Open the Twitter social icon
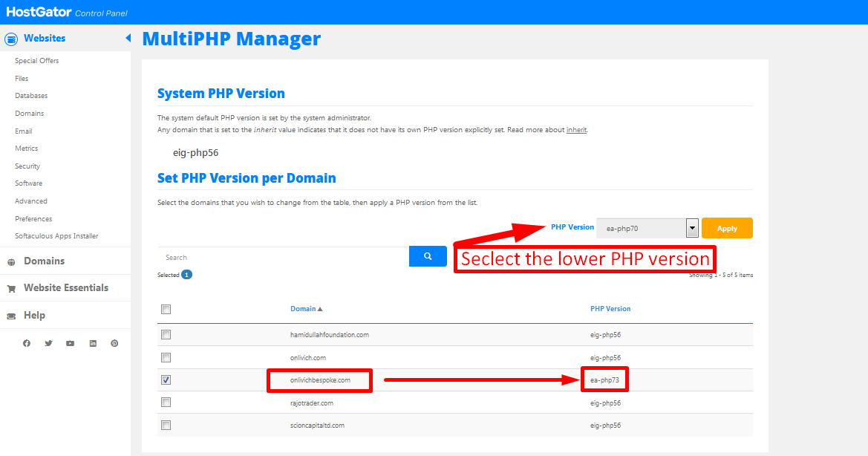Viewport: 868px width, 456px height. (x=49, y=343)
